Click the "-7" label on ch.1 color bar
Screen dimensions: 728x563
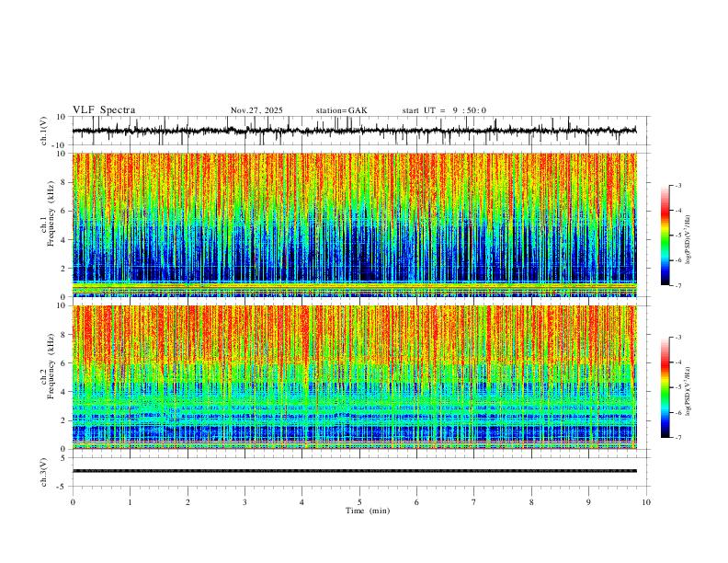pyautogui.click(x=678, y=285)
